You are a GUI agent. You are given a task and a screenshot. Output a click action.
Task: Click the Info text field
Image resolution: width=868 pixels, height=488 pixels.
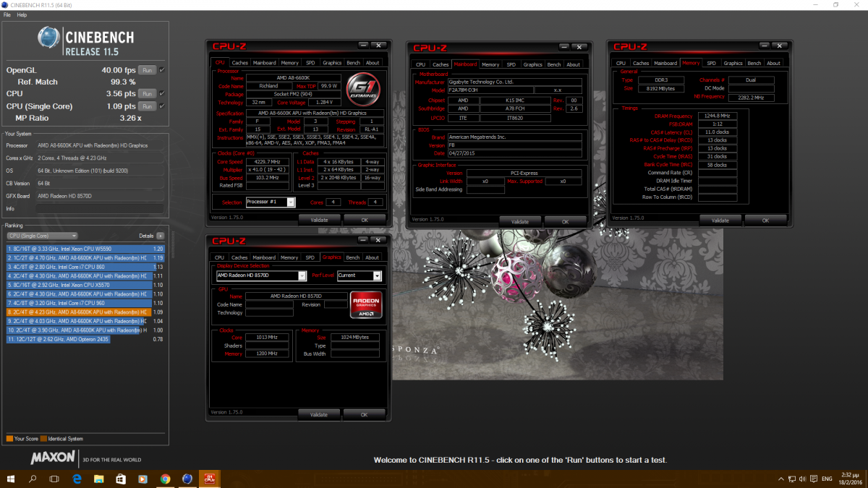click(x=101, y=209)
